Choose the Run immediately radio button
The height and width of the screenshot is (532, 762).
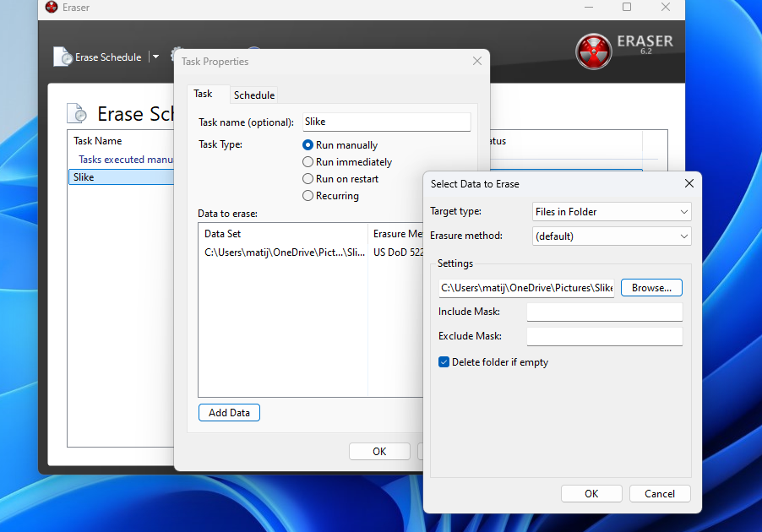pos(308,162)
